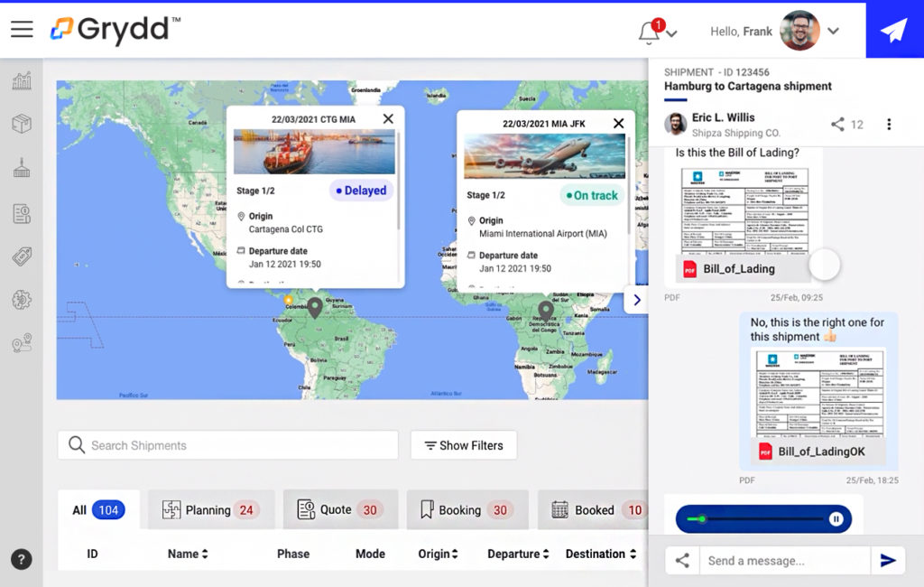924x587 pixels.
Task: Click the map pin over Colombia
Action: 315,307
